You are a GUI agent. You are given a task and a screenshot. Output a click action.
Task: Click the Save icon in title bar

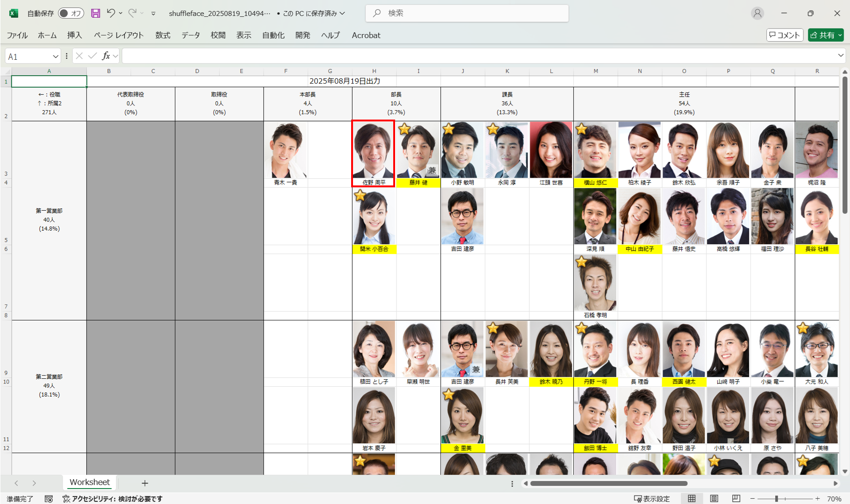tap(95, 13)
